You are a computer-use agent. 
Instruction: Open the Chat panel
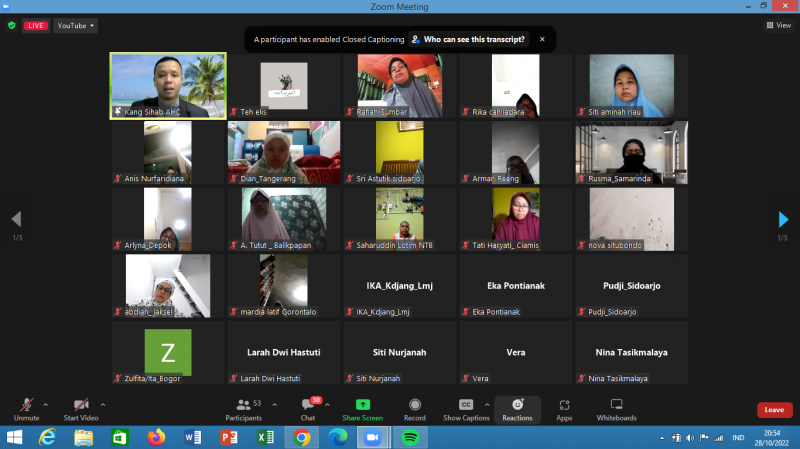click(x=308, y=407)
